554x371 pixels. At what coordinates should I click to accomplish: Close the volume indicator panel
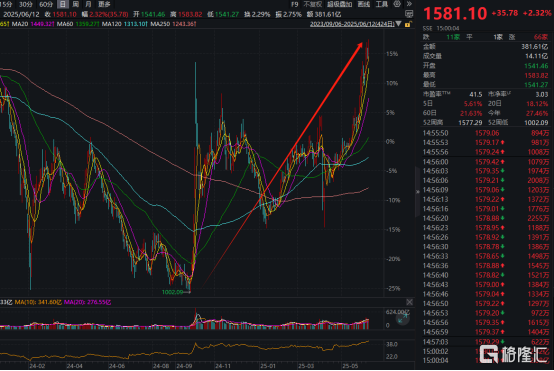(409, 302)
